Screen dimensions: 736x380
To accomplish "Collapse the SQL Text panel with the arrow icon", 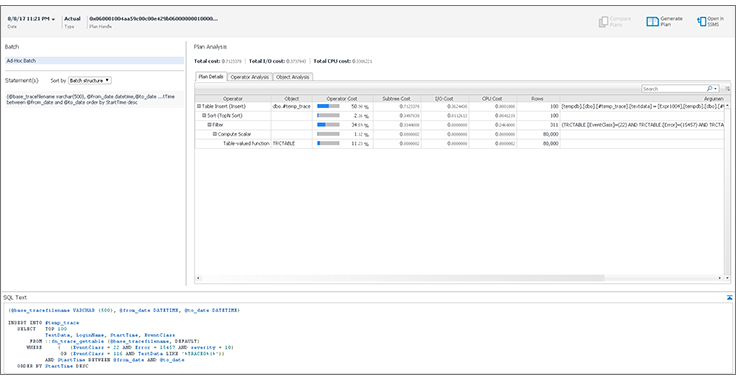I will click(x=729, y=297).
